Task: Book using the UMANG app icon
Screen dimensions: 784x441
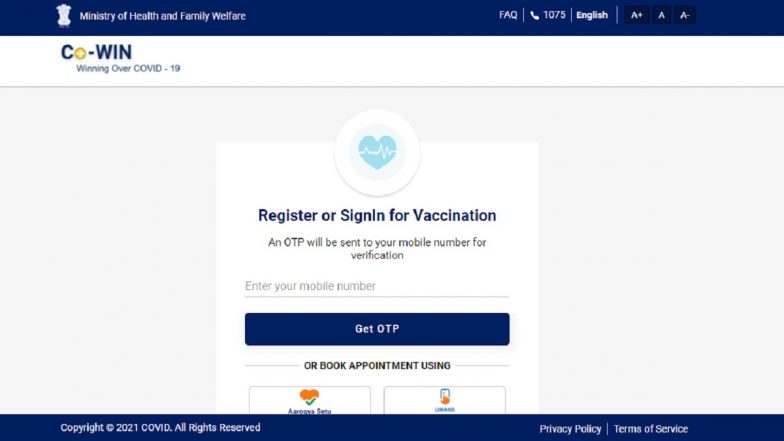Action: click(x=445, y=398)
